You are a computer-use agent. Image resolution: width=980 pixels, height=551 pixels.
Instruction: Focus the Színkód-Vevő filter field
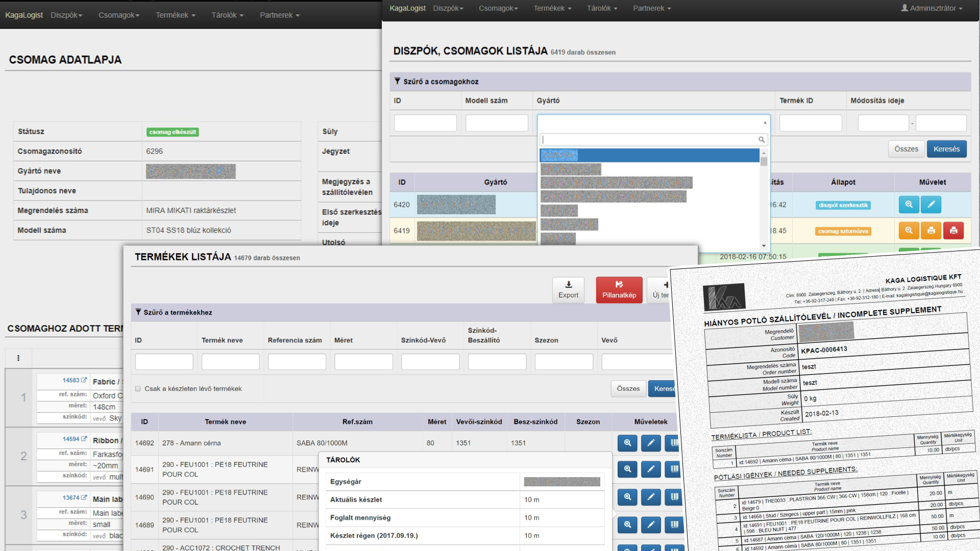(430, 362)
